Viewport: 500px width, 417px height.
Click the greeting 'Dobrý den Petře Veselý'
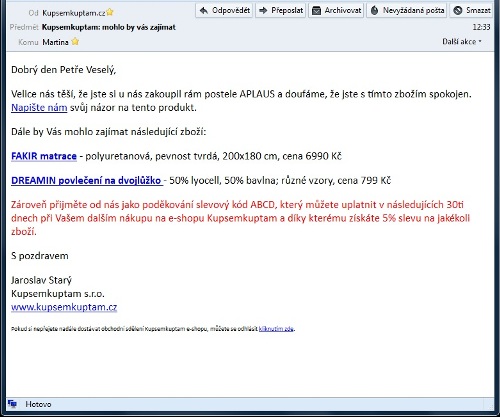(x=64, y=70)
